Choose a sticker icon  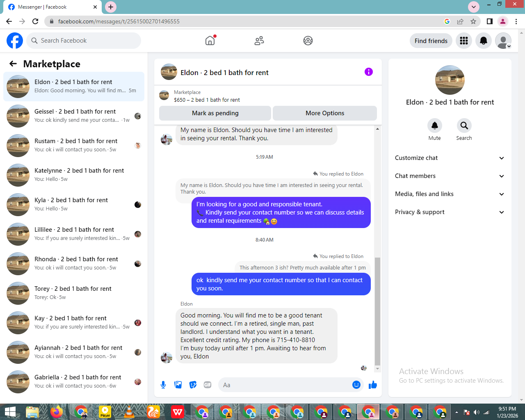(193, 385)
